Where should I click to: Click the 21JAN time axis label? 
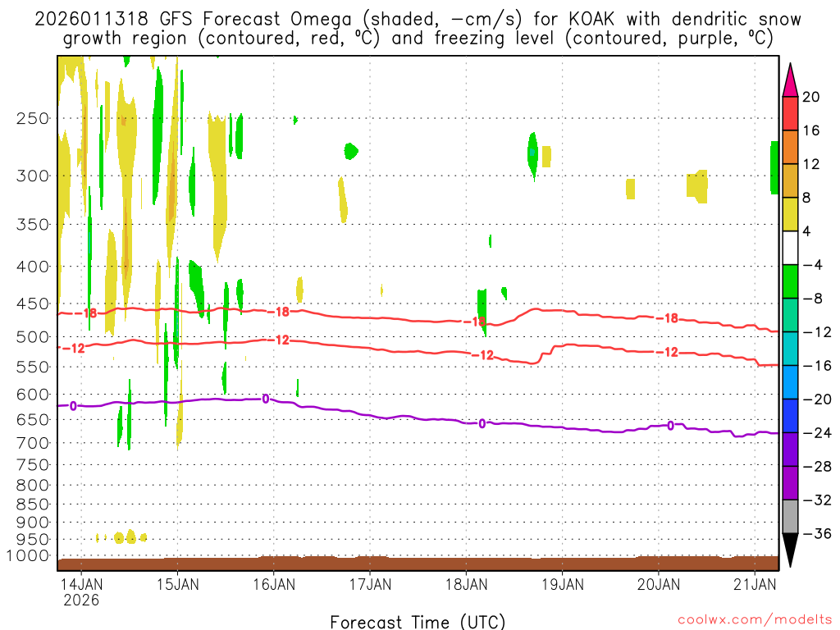coord(755,584)
